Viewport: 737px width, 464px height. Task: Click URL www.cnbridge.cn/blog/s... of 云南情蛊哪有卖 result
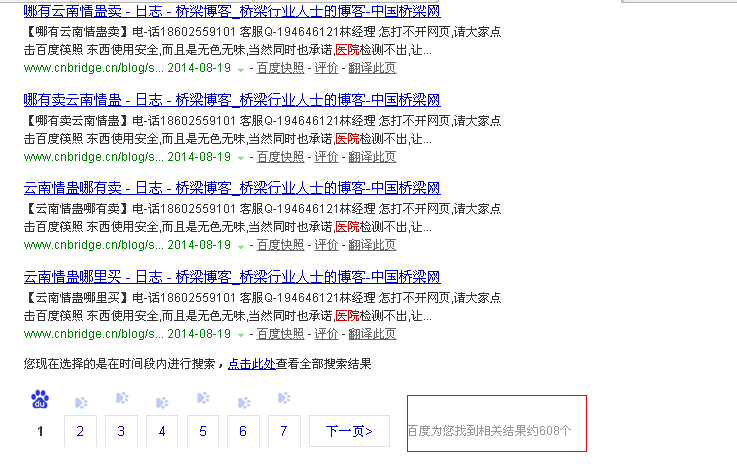[x=94, y=245]
